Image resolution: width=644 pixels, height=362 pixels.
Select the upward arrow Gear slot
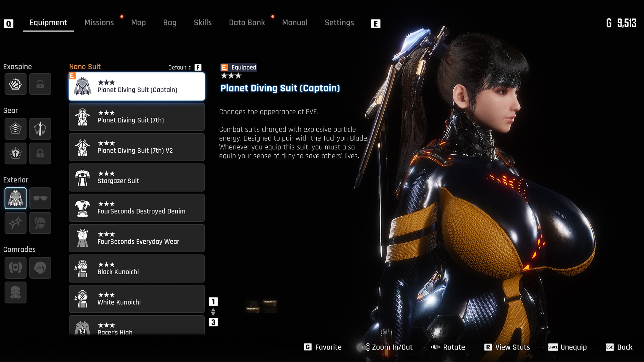pyautogui.click(x=40, y=128)
